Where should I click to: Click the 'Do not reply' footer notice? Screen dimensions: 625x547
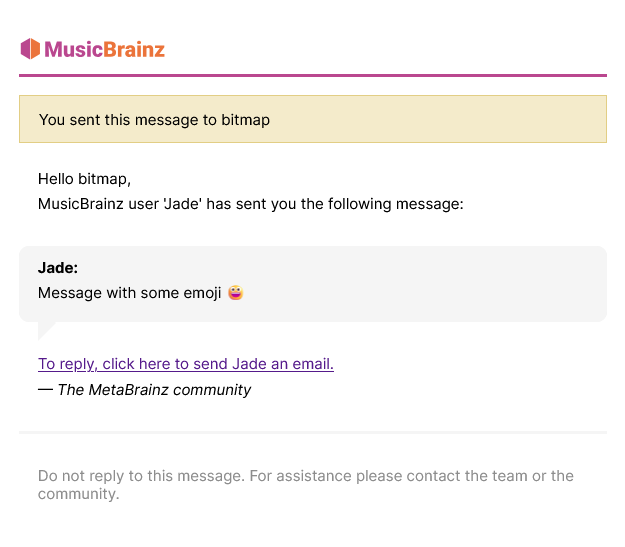[306, 484]
